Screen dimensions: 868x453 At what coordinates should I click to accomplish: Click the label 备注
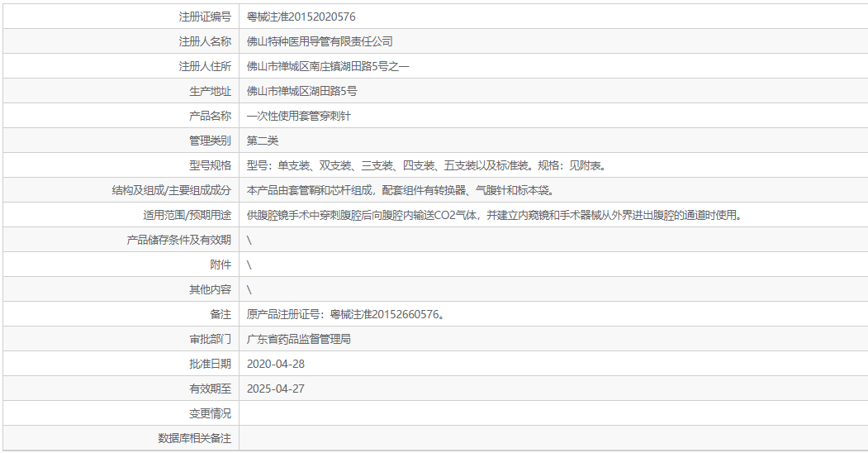[221, 315]
